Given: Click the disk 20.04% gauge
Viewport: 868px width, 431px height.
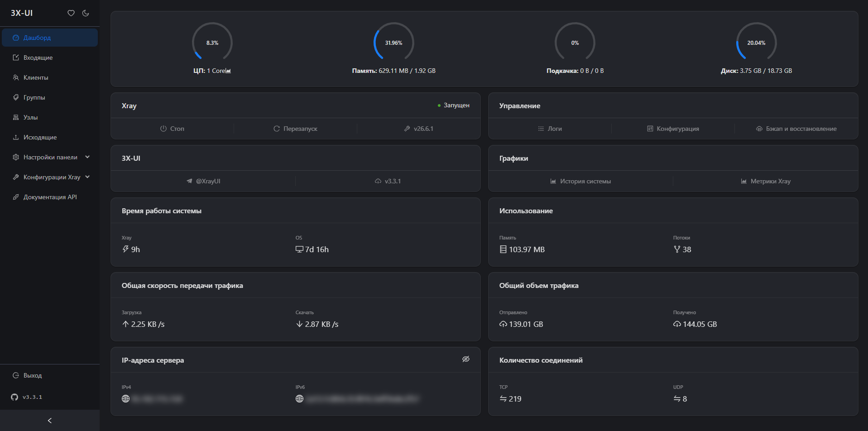Looking at the screenshot, I should pos(756,43).
